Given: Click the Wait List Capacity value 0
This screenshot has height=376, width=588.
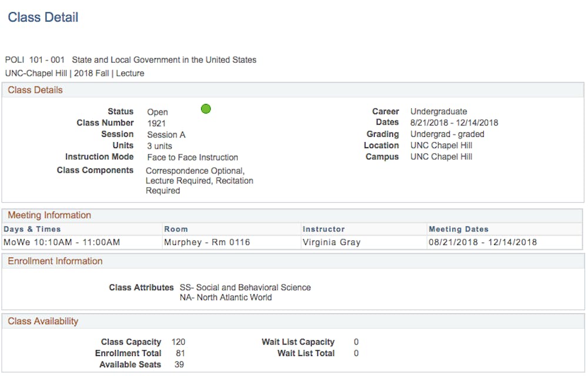Looking at the screenshot, I should [x=356, y=342].
